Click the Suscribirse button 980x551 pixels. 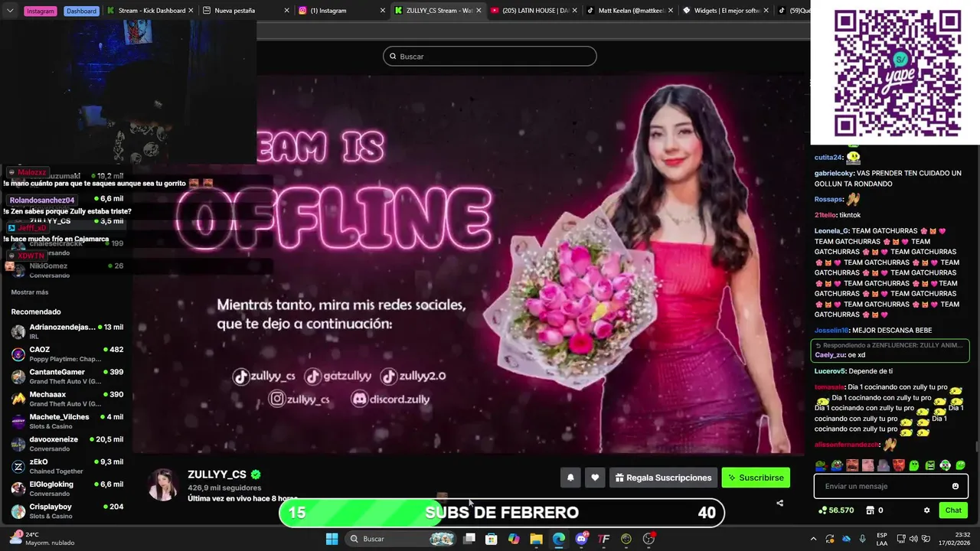[x=756, y=478]
